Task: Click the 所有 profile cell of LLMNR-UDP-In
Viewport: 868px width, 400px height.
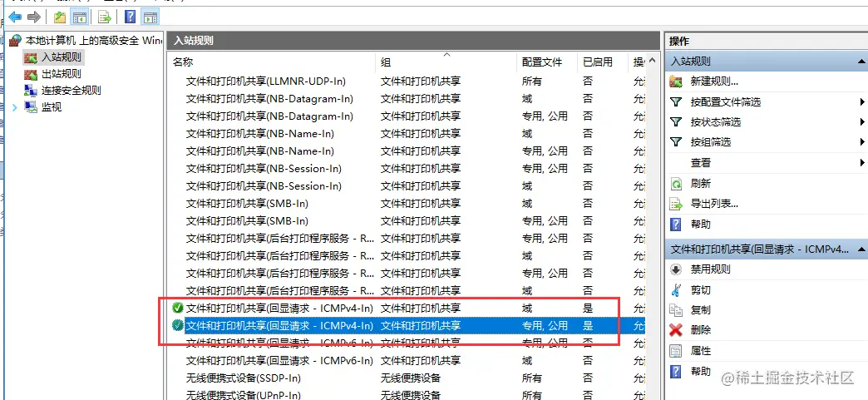Action: 532,81
